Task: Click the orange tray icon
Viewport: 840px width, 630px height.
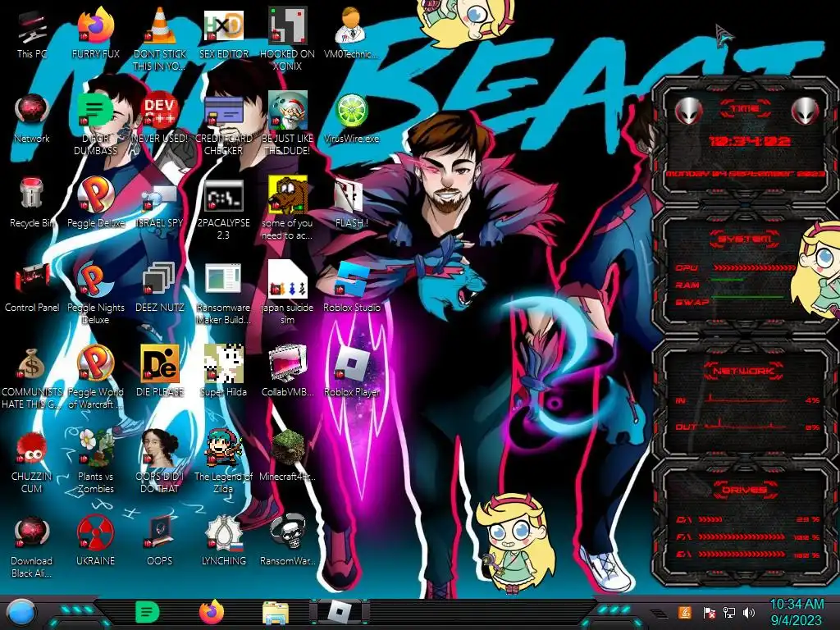Action: click(685, 612)
